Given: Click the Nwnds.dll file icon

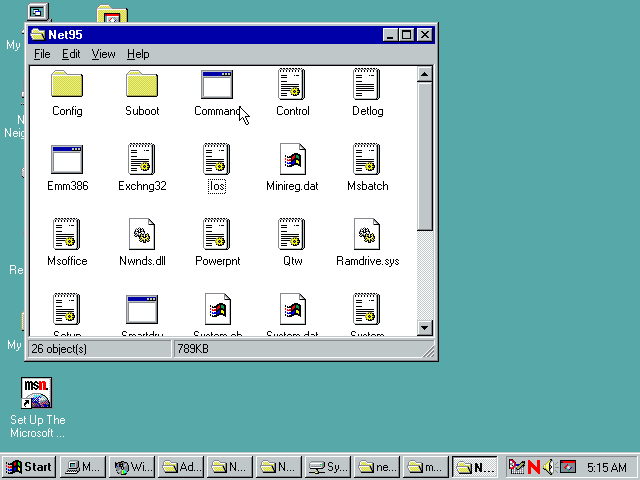Looking at the screenshot, I should [142, 235].
